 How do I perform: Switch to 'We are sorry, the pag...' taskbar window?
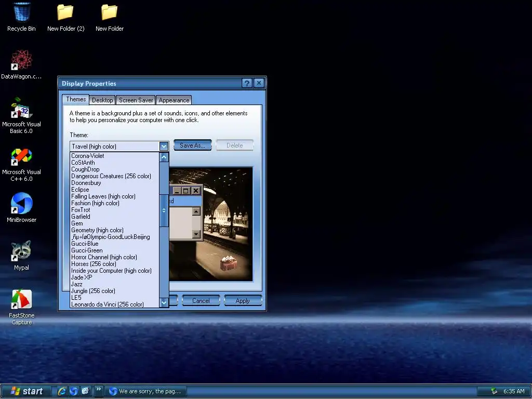(145, 391)
